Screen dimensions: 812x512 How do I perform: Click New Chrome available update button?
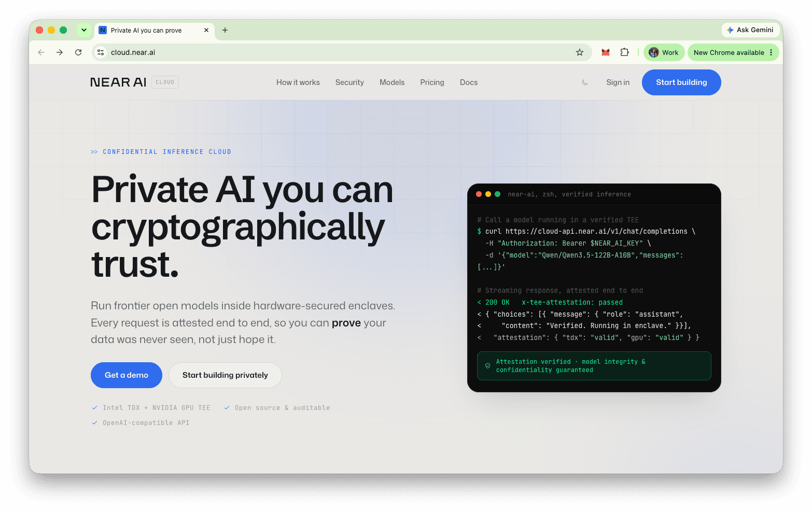click(728, 52)
